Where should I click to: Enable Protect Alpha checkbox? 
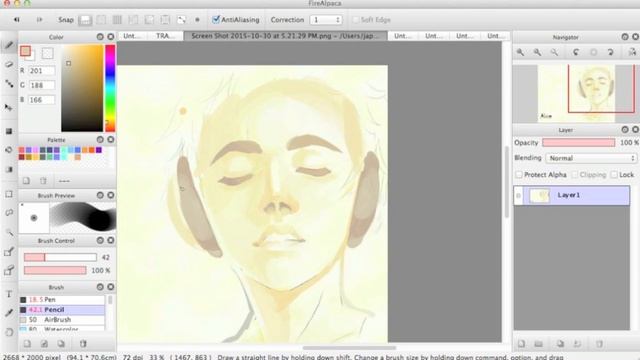coord(518,175)
